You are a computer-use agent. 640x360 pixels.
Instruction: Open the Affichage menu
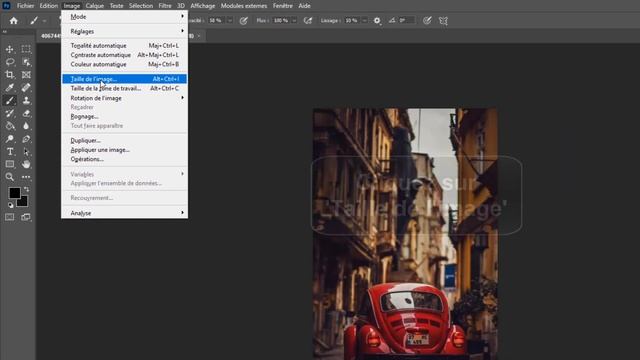point(203,6)
